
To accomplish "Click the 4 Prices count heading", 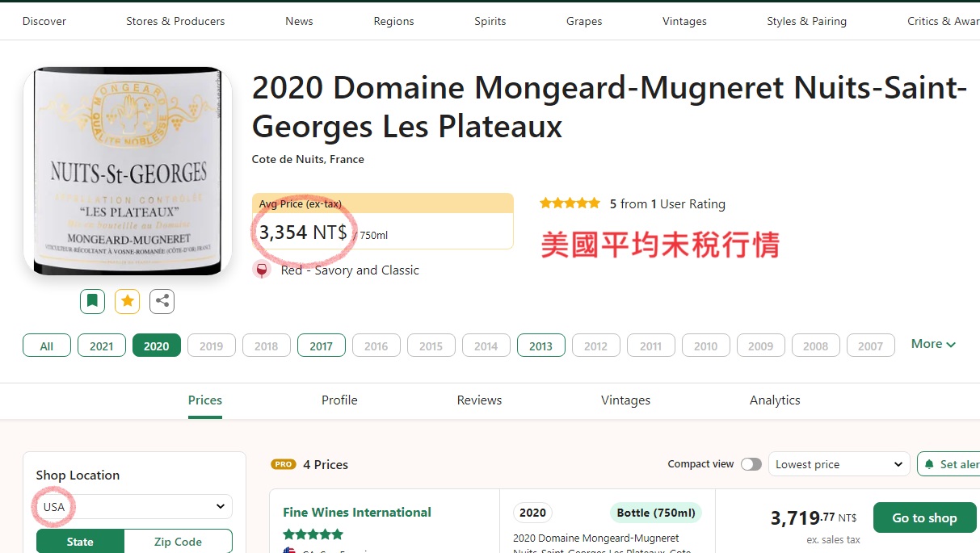I will (x=326, y=464).
